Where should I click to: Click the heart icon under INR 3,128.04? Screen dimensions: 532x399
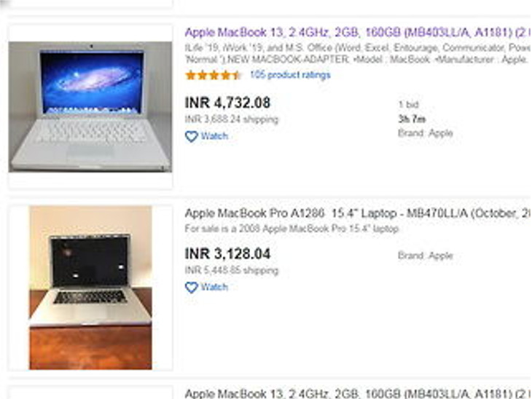click(192, 288)
